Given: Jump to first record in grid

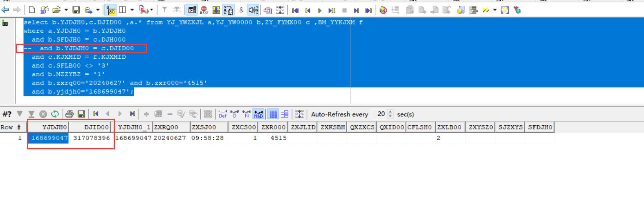Looking at the screenshot, I should [96, 114].
